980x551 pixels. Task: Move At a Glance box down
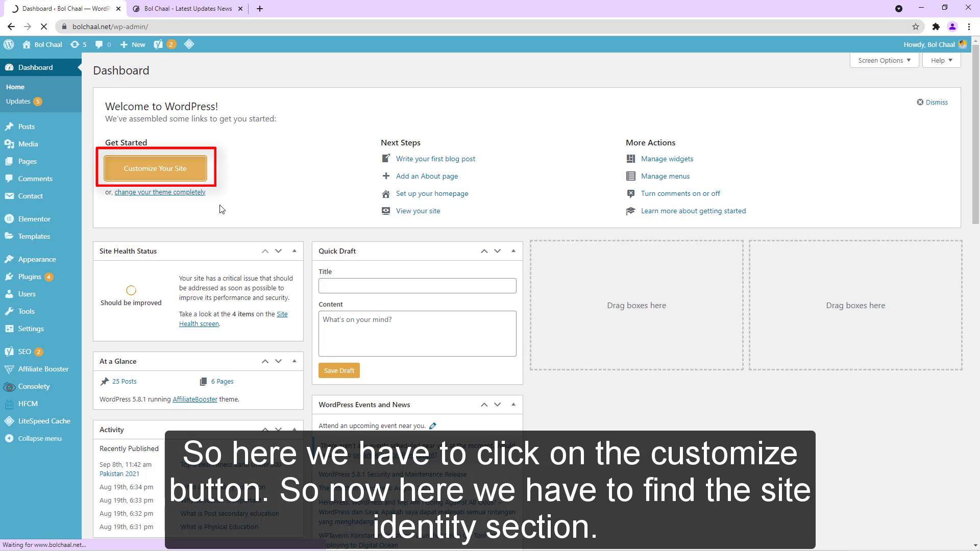click(x=278, y=361)
